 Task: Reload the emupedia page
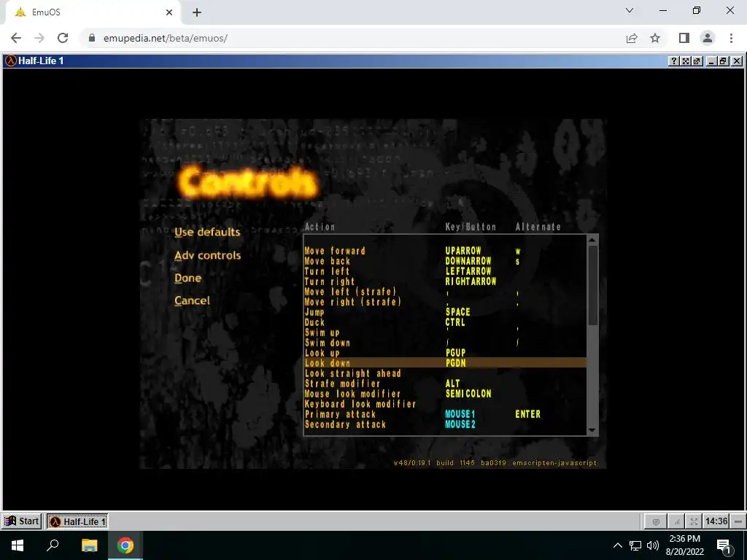63,38
